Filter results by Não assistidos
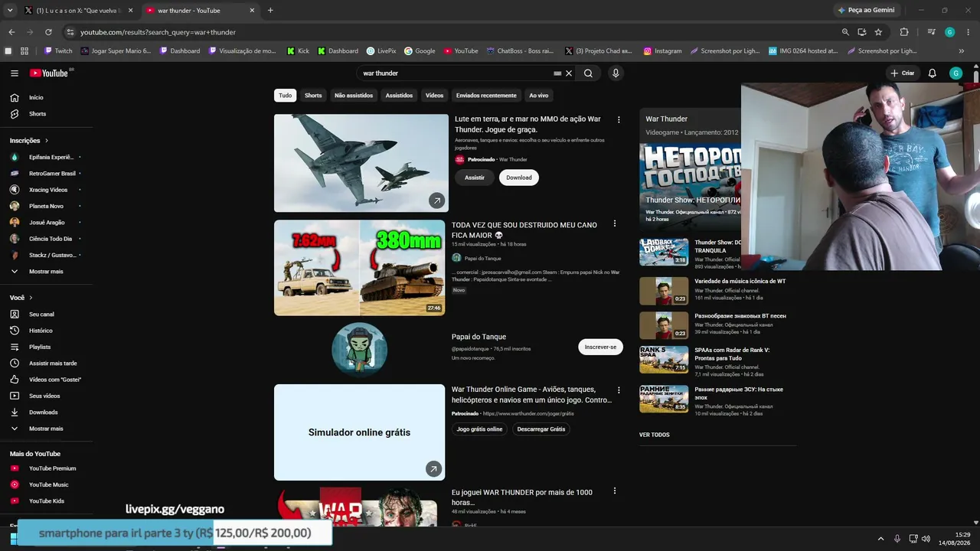Screen dimensions: 980x551 354,96
